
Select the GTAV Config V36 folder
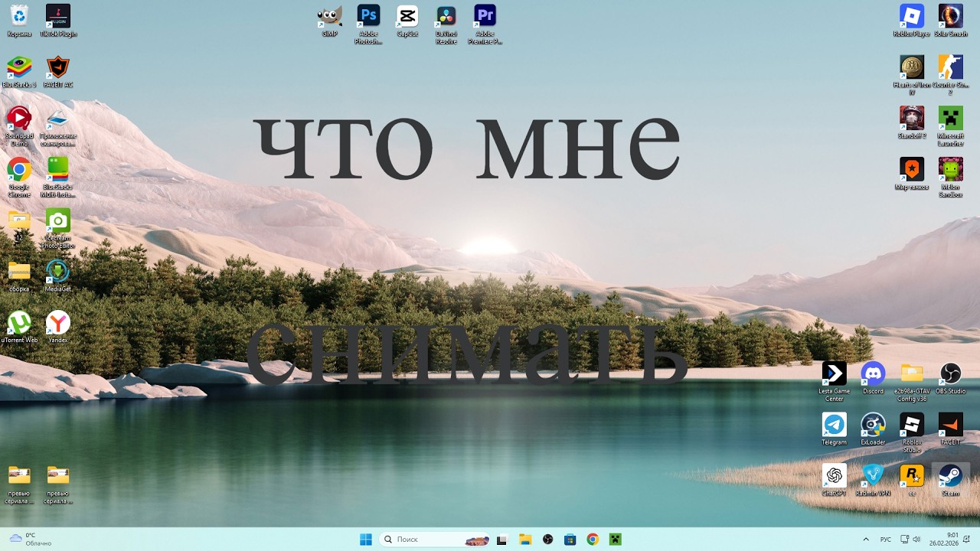coord(912,382)
